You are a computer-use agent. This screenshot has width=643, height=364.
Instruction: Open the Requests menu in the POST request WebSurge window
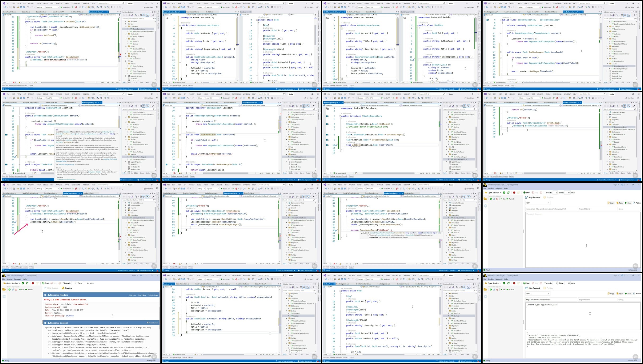(499, 279)
